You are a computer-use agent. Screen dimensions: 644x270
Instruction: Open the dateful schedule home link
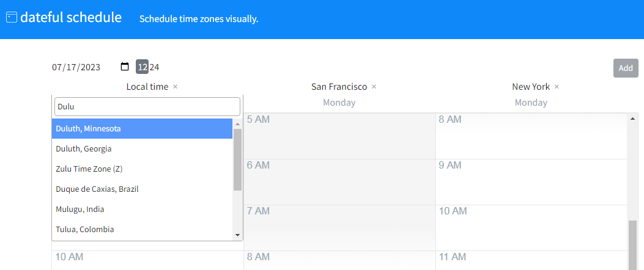pos(70,17)
